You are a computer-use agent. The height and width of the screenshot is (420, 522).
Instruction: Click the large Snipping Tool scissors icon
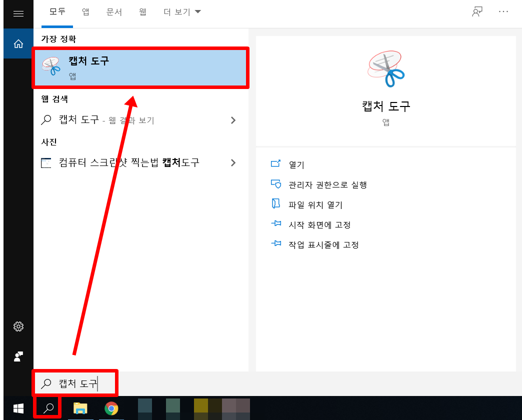point(386,69)
